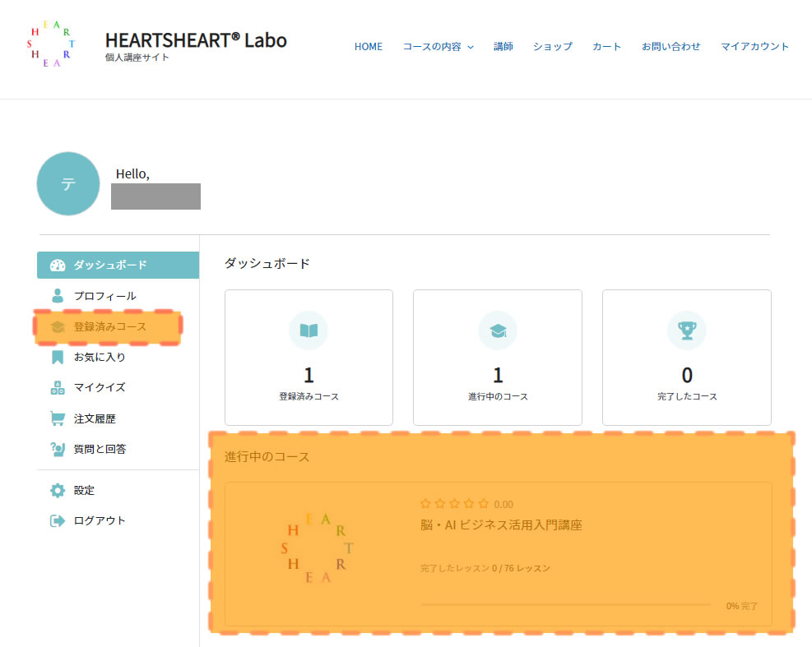Screen dimensions: 812x647
Task: Click the question icon beside 質問と回答
Action: pyautogui.click(x=58, y=449)
